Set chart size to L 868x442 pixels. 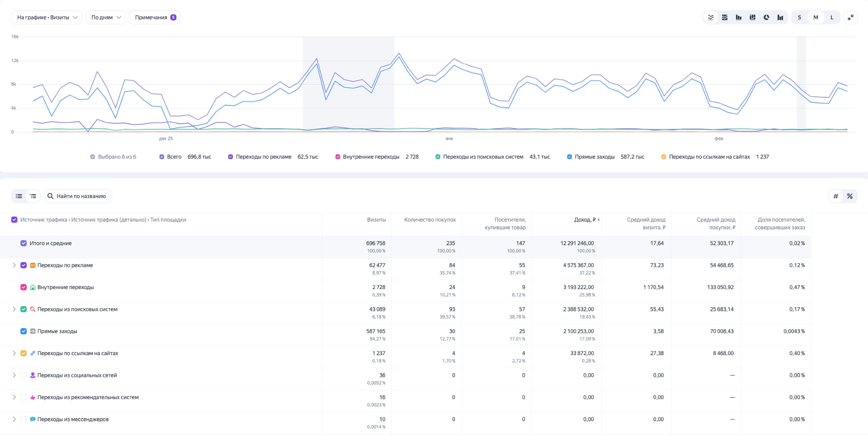coord(832,18)
